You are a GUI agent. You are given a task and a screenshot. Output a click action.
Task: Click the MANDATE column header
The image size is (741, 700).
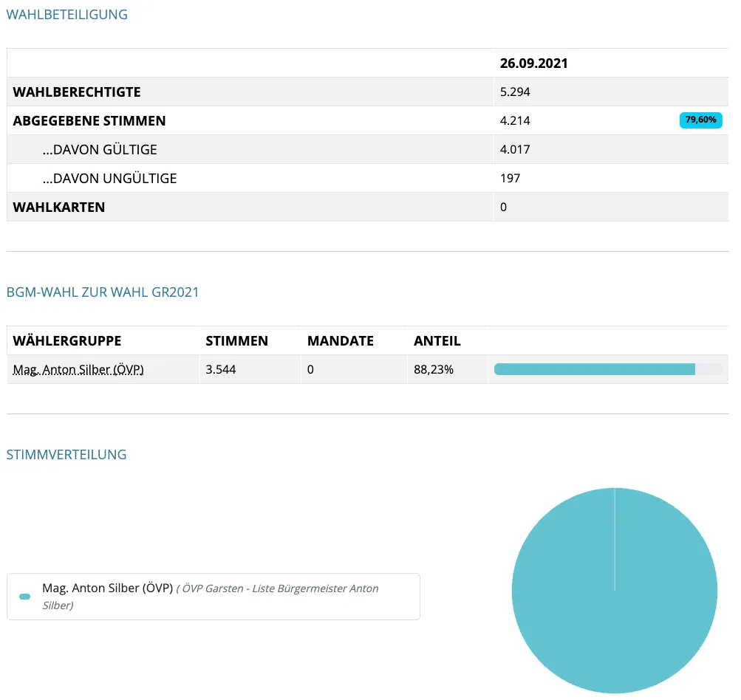click(x=341, y=341)
